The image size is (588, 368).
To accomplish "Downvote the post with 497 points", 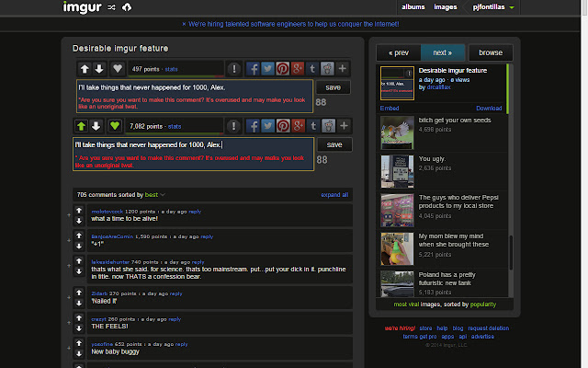I will coord(99,69).
